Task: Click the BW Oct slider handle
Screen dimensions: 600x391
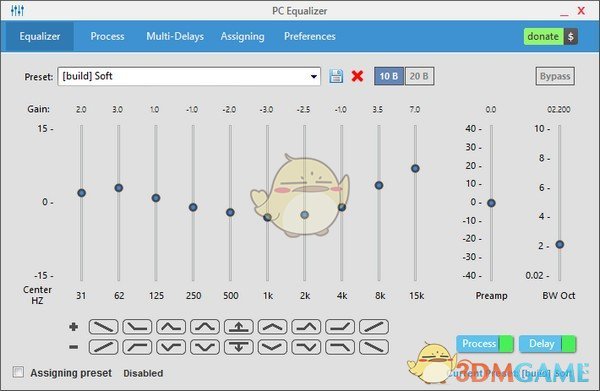Action: pyautogui.click(x=559, y=244)
